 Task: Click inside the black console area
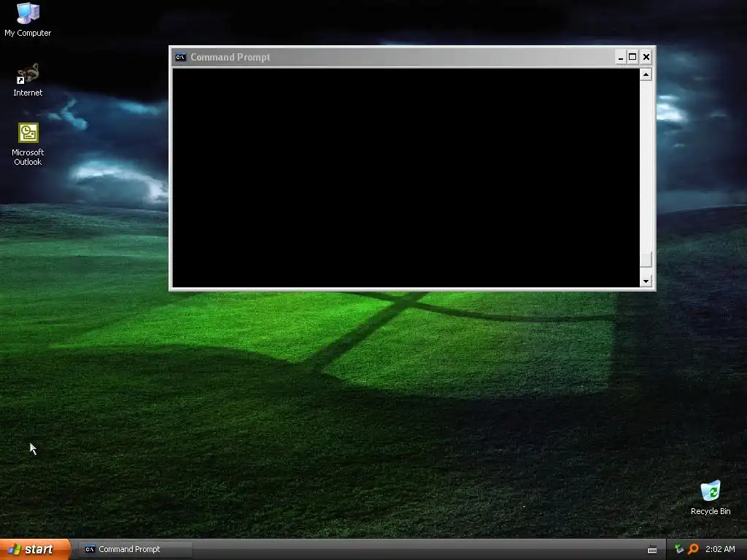pyautogui.click(x=406, y=178)
